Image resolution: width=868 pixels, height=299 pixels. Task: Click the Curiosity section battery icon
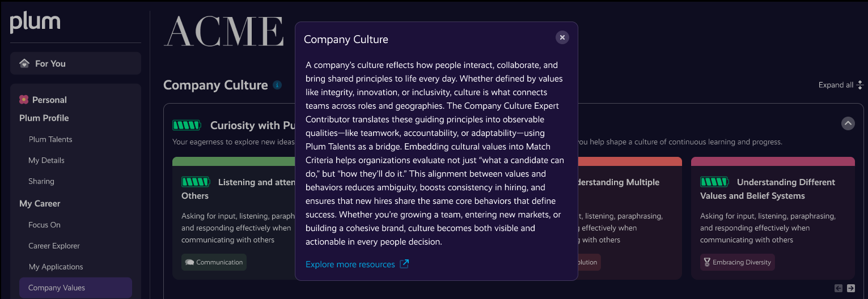coord(187,125)
